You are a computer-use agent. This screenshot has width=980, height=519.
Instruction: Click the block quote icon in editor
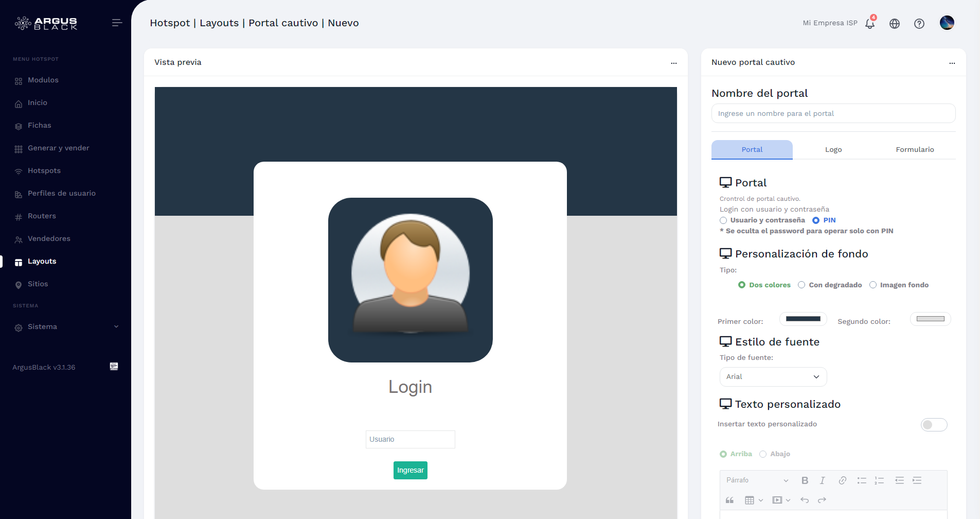pos(729,500)
